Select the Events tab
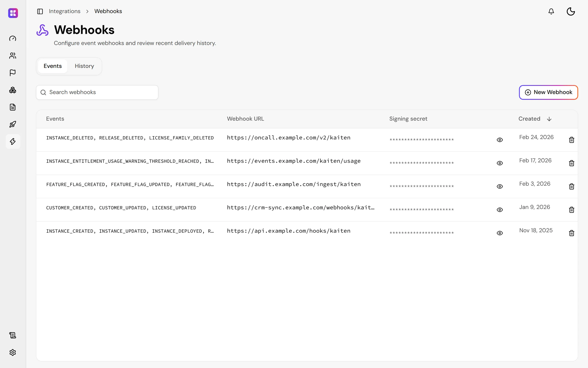Viewport: 588px width, 368px height. 53,66
